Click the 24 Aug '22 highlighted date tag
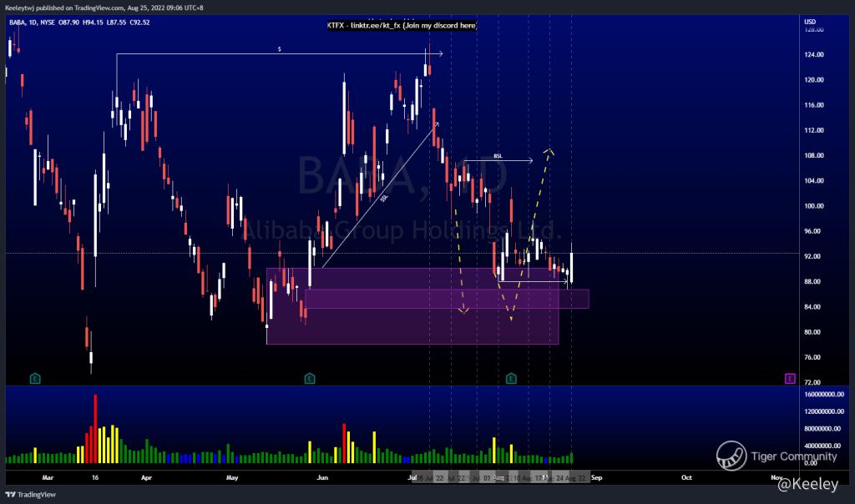The height and width of the screenshot is (504, 855). tap(571, 478)
